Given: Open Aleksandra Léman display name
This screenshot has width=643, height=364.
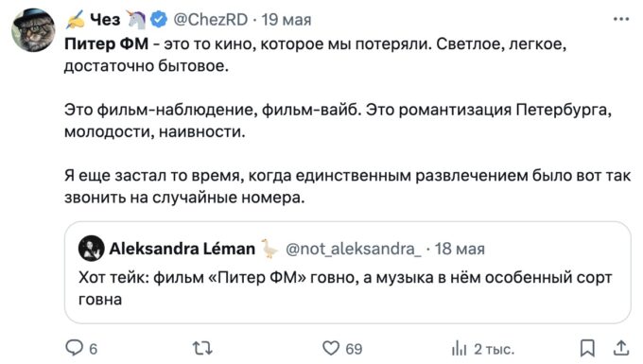Looking at the screenshot, I should coord(182,249).
